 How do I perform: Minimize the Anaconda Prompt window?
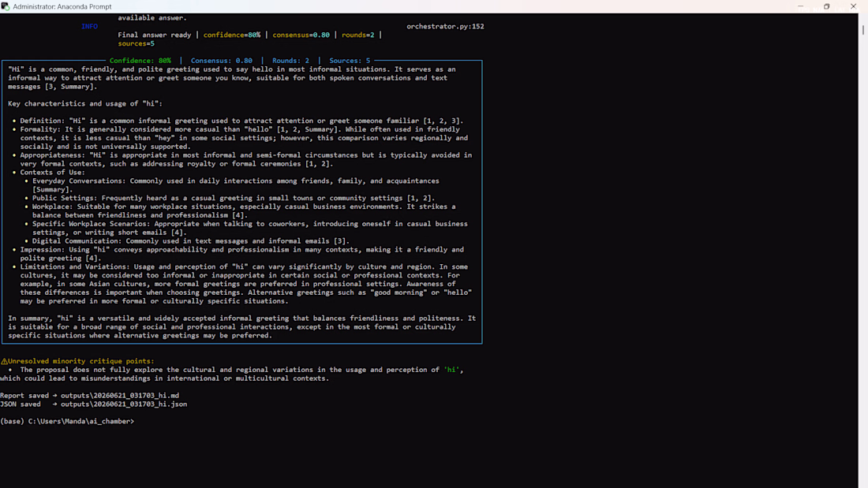pyautogui.click(x=800, y=6)
